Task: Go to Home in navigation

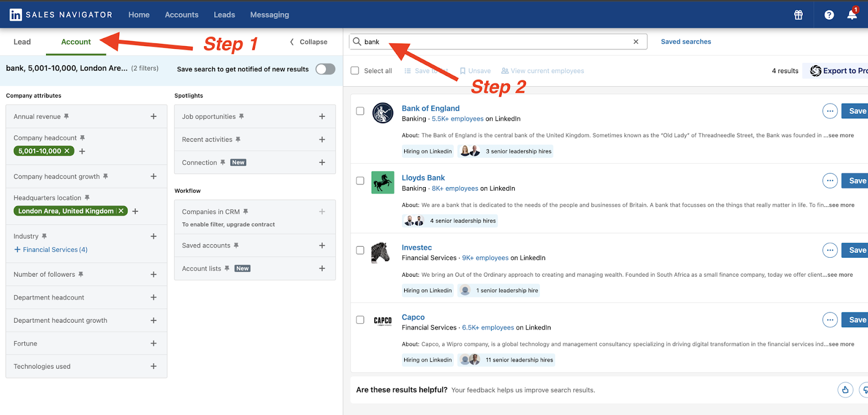Action: (x=139, y=15)
